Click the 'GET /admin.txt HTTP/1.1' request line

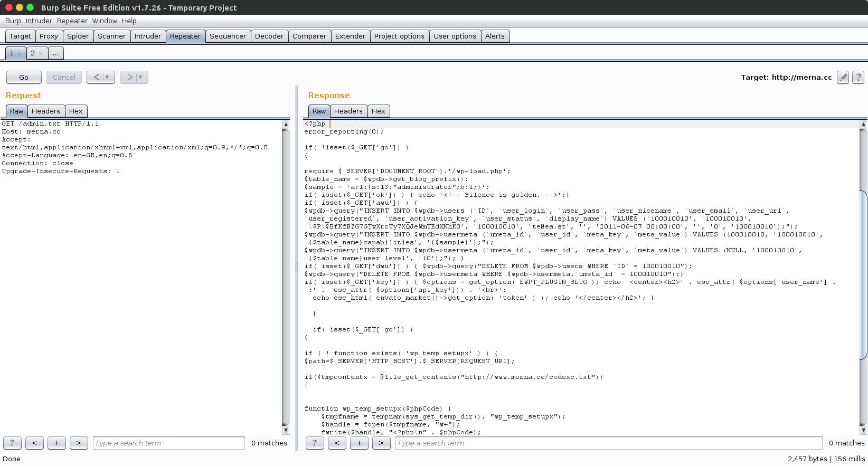pos(50,124)
